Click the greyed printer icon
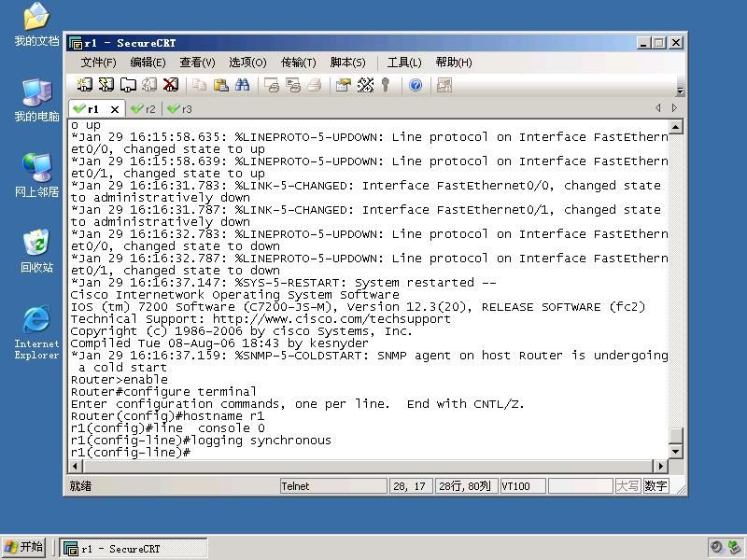 (315, 85)
